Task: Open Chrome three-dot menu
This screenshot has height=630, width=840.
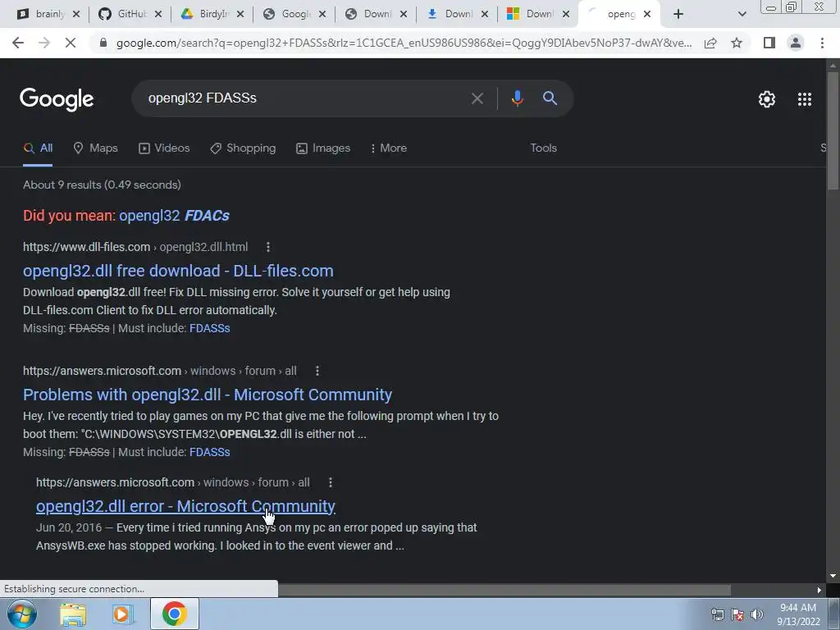Action: point(822,43)
